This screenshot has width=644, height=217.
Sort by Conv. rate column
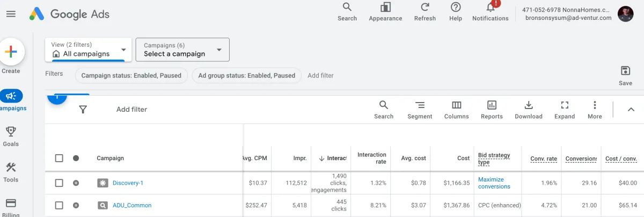544,158
